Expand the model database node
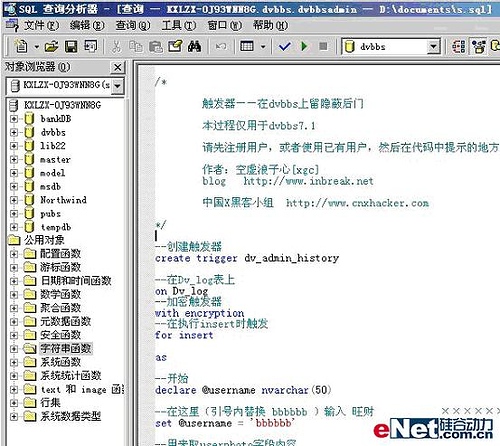The height and width of the screenshot is (446, 500). (x=14, y=173)
